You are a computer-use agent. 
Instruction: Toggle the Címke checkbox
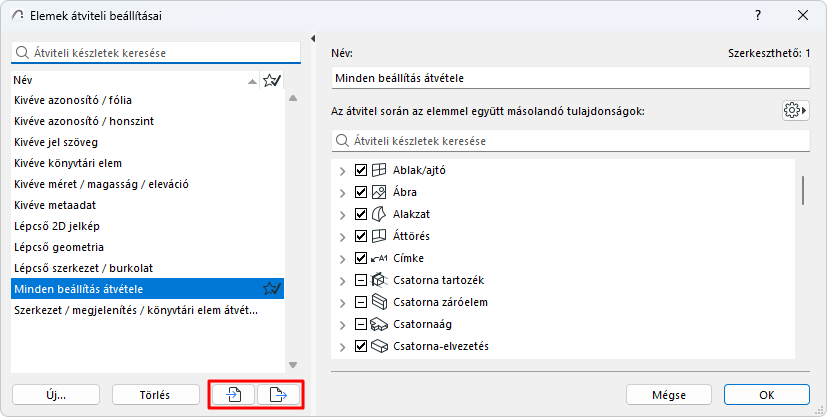361,258
